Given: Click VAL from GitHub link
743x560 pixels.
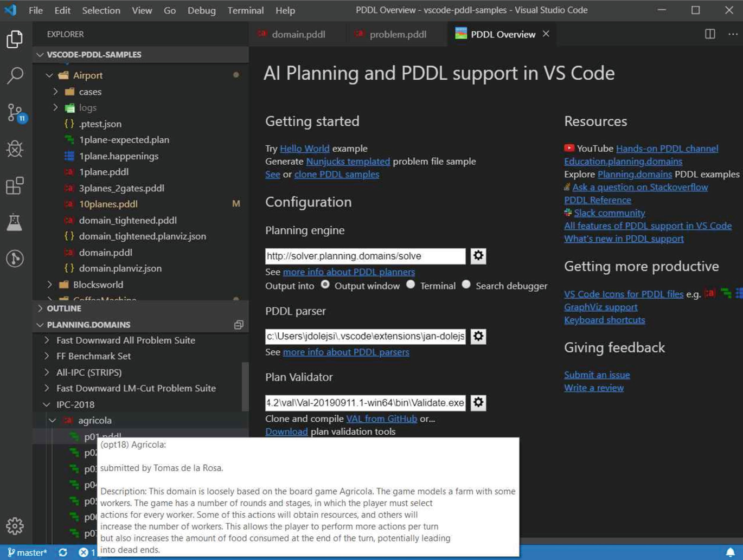Looking at the screenshot, I should click(x=381, y=419).
